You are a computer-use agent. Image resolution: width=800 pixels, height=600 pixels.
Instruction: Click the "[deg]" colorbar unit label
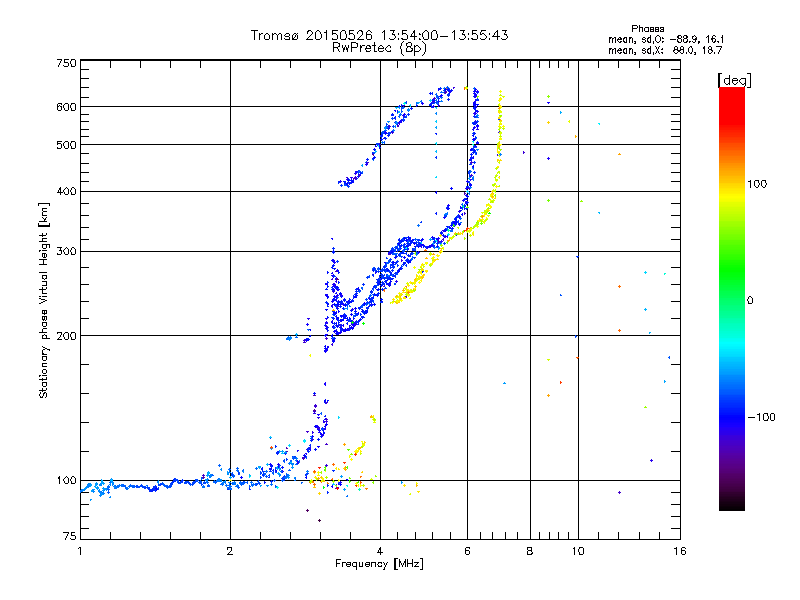point(734,80)
